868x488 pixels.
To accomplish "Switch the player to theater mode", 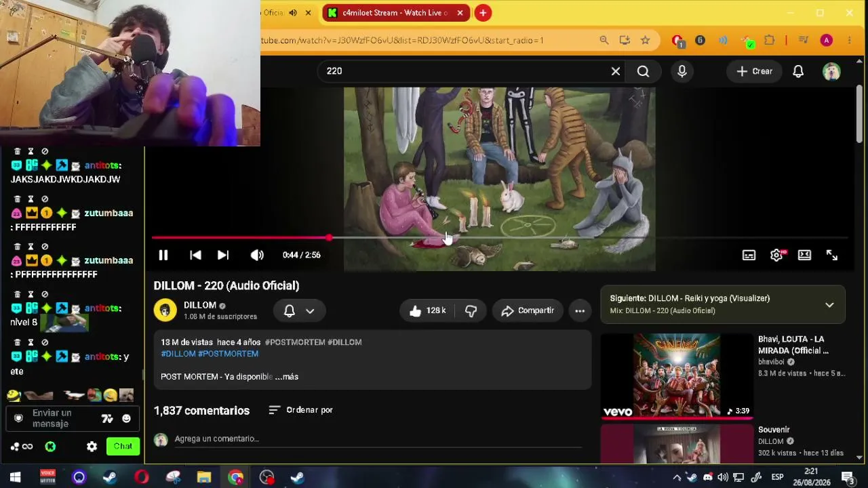I will tap(804, 255).
